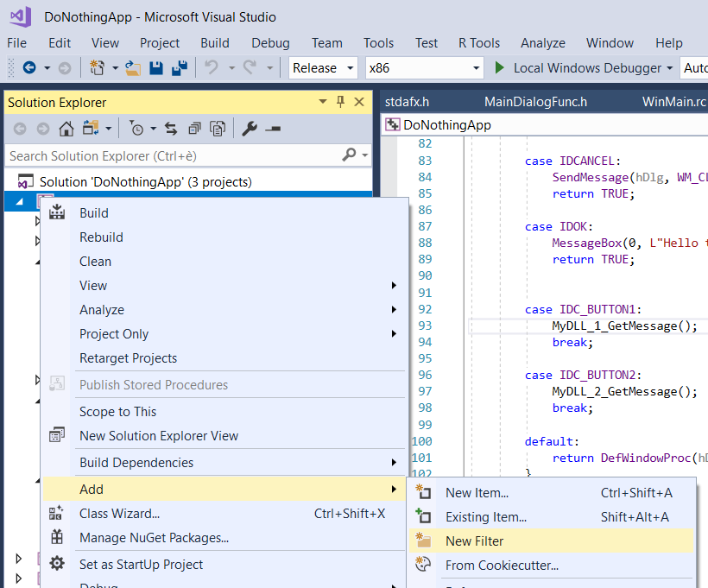Switch to the MainDialogFunc.h tab
The height and width of the screenshot is (588, 708).
(535, 102)
